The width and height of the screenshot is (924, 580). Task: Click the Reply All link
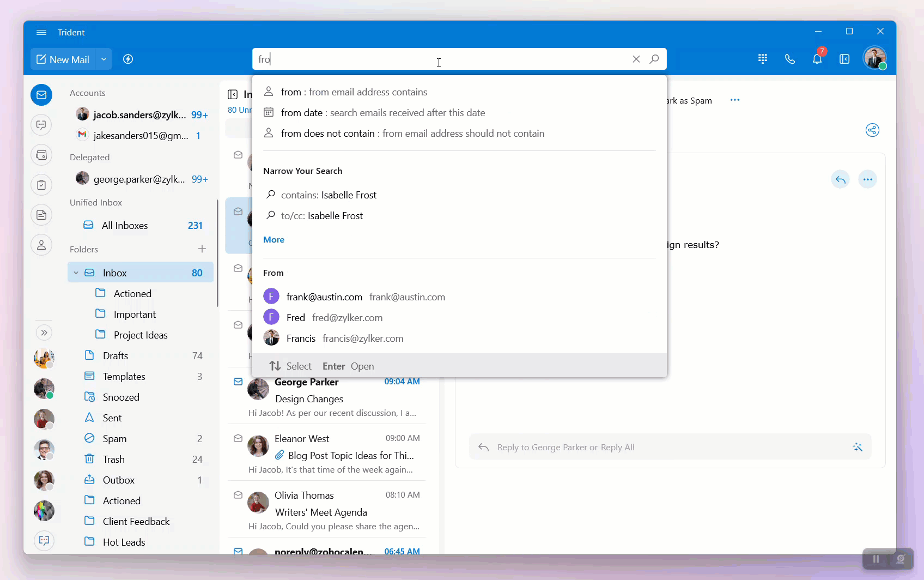tap(618, 448)
